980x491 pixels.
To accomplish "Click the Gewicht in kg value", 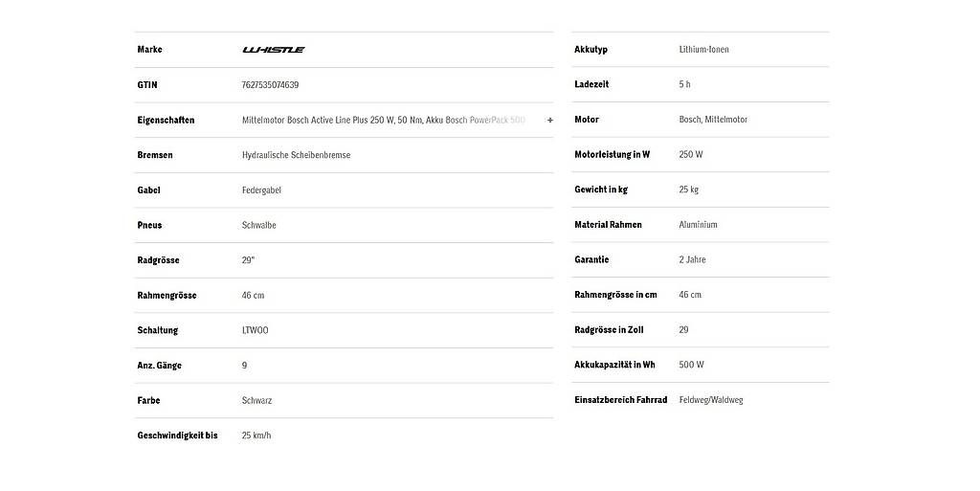I will coord(689,190).
